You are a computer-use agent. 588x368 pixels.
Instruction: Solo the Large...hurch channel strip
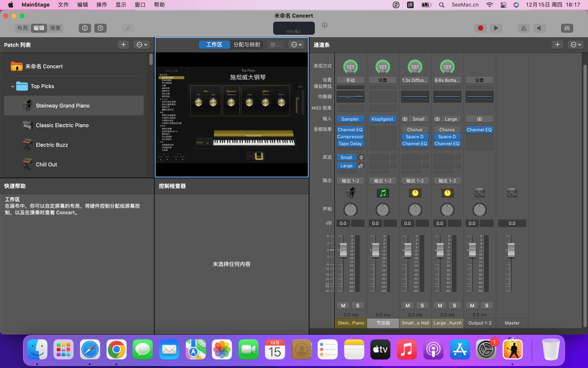tap(454, 305)
